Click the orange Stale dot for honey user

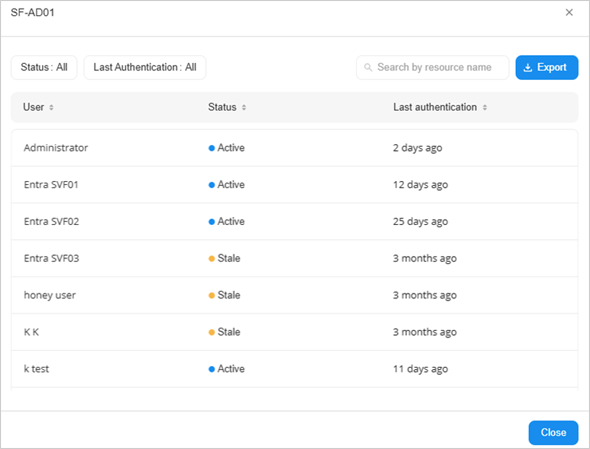211,295
